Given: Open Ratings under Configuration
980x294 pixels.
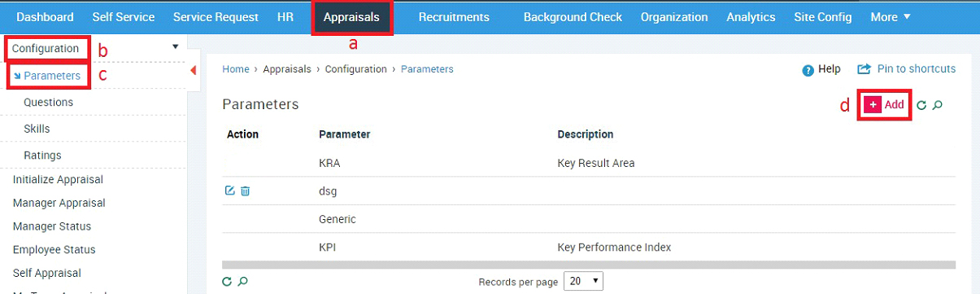Looking at the screenshot, I should click(x=42, y=155).
